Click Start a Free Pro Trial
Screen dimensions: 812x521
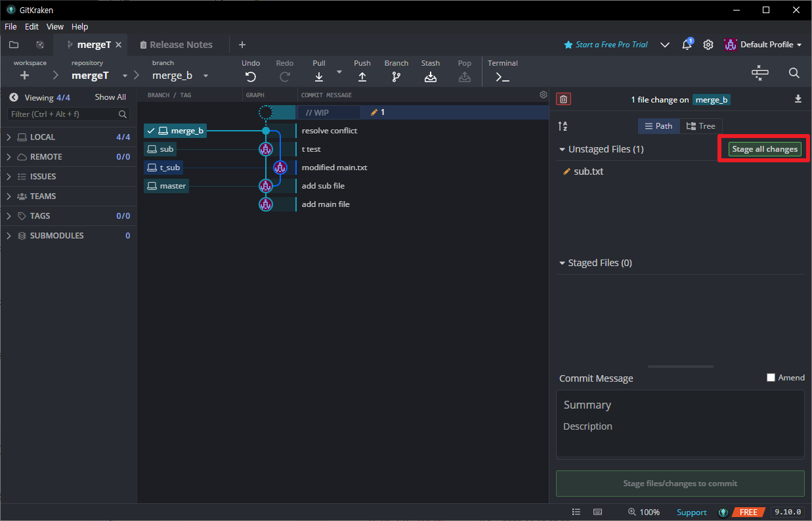(606, 45)
